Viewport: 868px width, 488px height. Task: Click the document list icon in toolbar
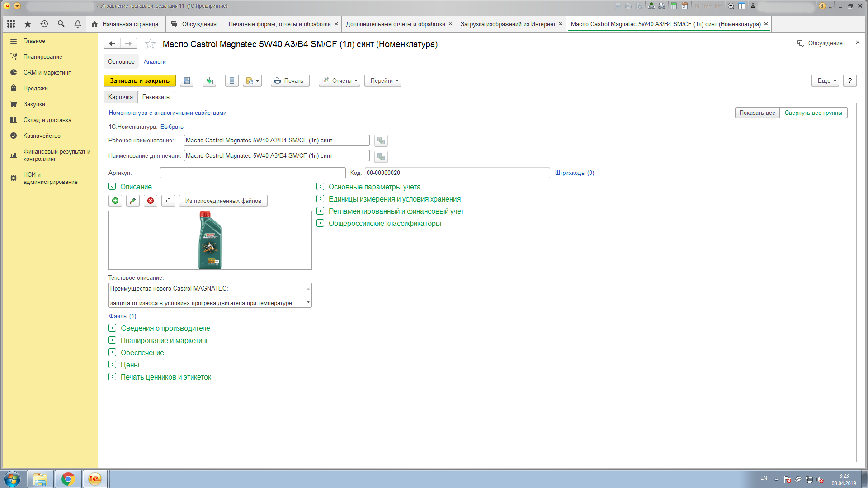(x=232, y=80)
